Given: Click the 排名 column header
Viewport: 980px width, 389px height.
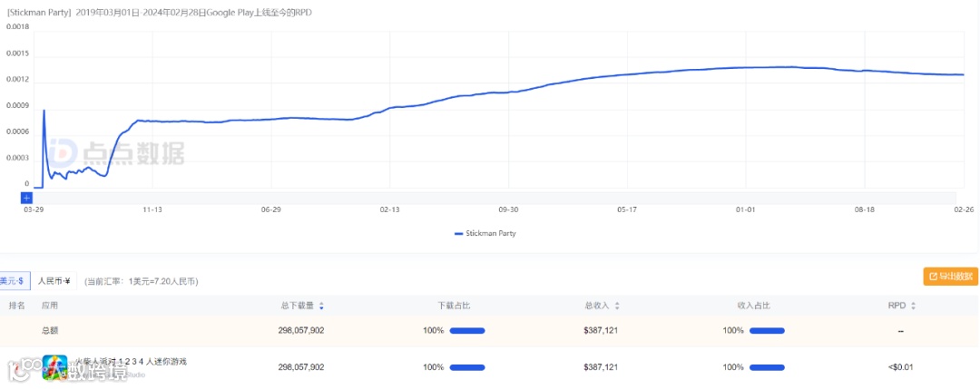Looking at the screenshot, I should pos(16,306).
